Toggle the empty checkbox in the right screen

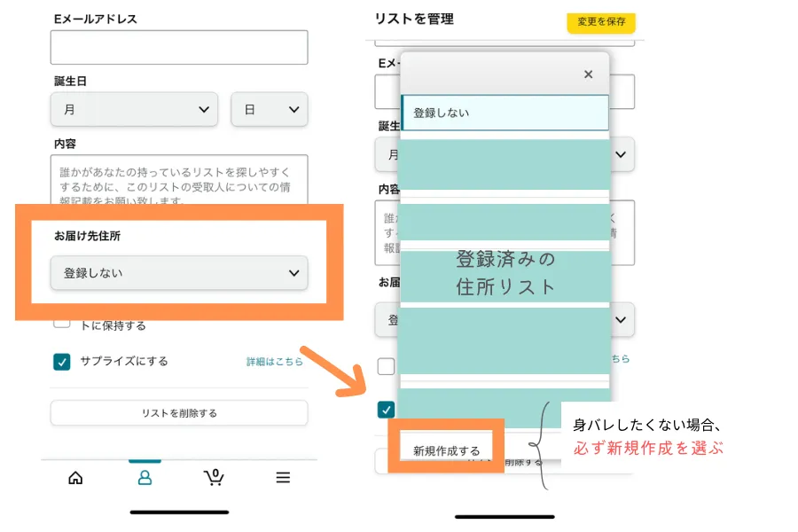(386, 366)
